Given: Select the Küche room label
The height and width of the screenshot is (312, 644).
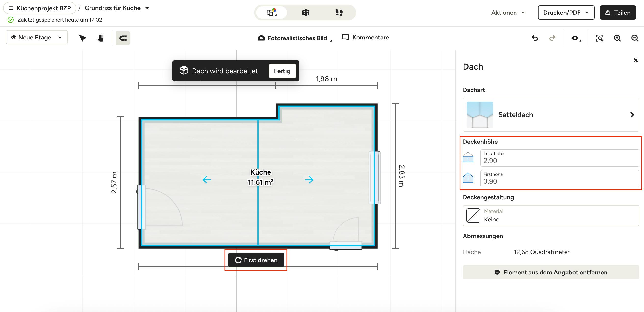Looking at the screenshot, I should [x=261, y=177].
